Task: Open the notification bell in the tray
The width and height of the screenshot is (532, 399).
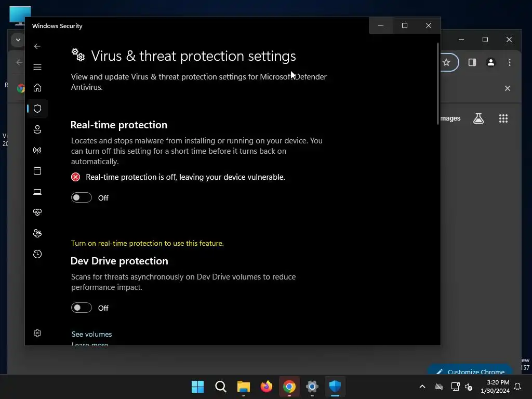Action: click(518, 387)
